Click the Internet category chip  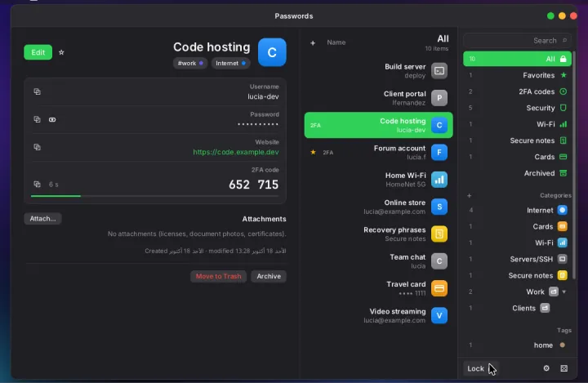point(230,63)
